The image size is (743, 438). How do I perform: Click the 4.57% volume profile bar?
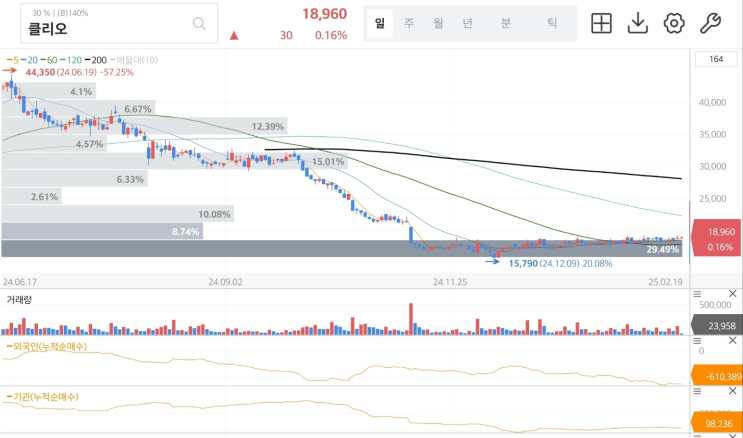pos(54,144)
